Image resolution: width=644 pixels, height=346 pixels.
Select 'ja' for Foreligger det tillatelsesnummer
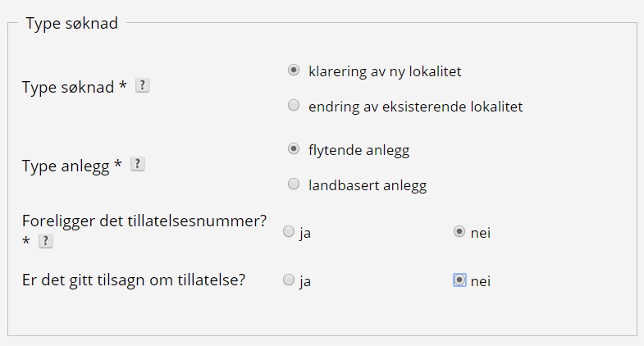[x=289, y=232]
